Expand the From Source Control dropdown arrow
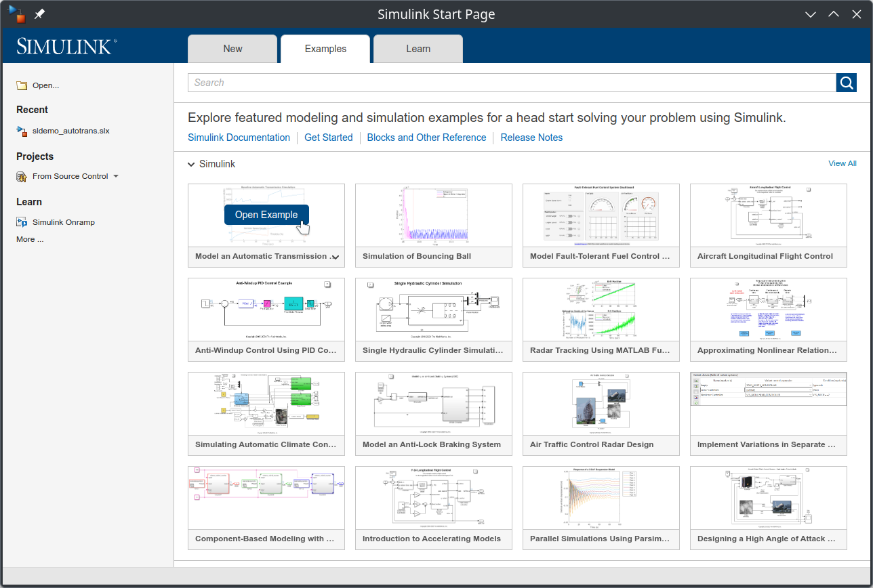Image resolution: width=873 pixels, height=588 pixels. (116, 176)
